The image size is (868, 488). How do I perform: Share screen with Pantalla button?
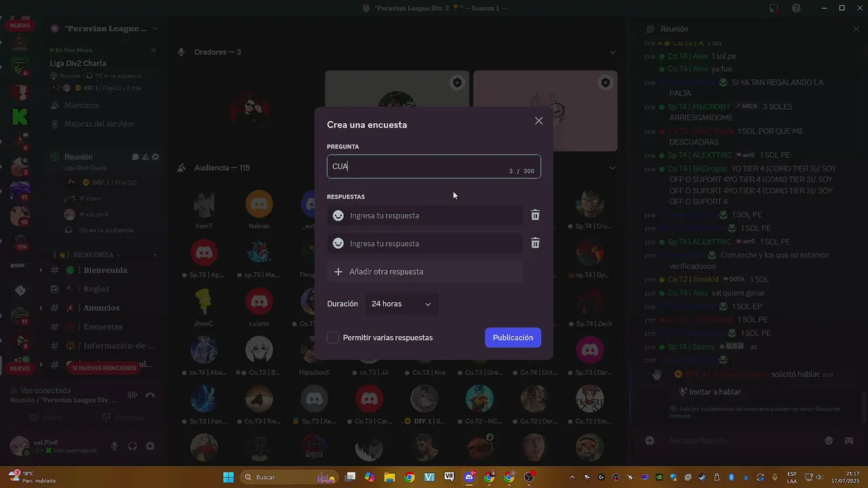click(x=122, y=418)
